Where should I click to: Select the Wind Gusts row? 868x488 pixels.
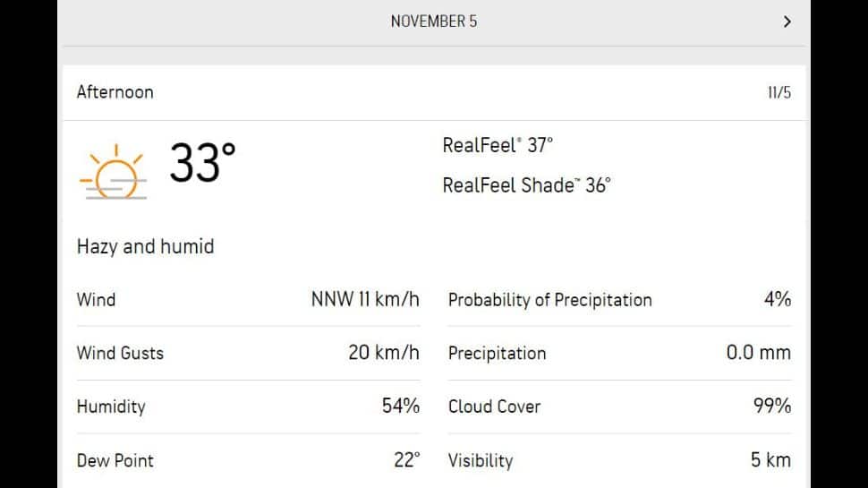click(x=248, y=353)
